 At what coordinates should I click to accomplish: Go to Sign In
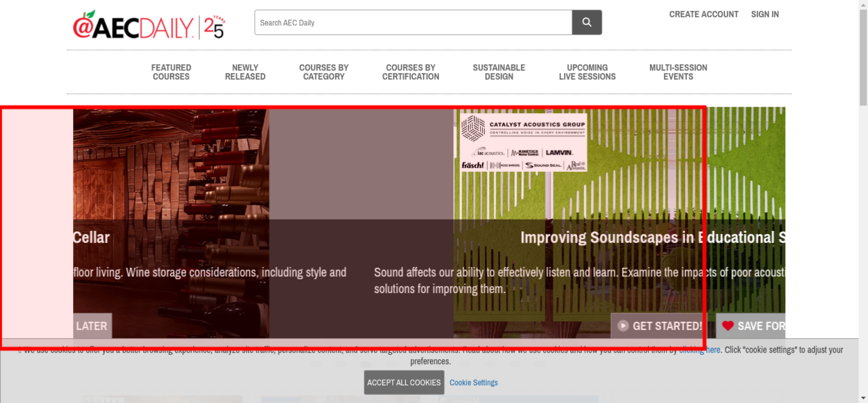pos(765,14)
